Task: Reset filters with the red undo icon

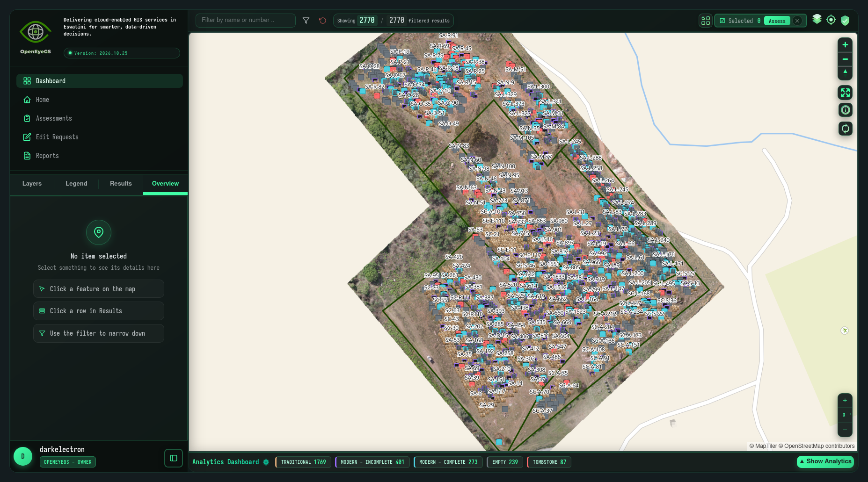Action: 322,21
